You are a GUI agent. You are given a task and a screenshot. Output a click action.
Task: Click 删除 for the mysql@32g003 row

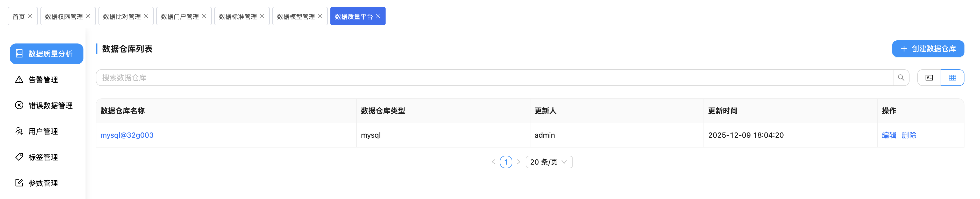909,135
